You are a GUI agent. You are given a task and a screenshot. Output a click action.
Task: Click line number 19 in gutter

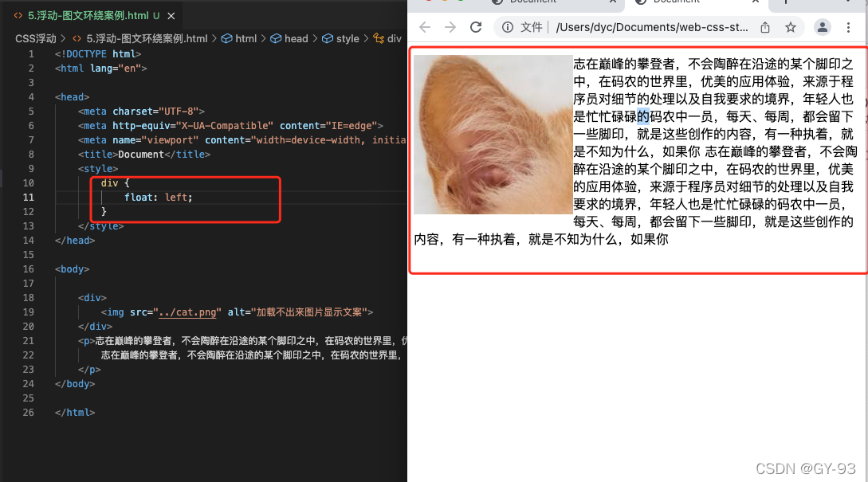click(28, 312)
